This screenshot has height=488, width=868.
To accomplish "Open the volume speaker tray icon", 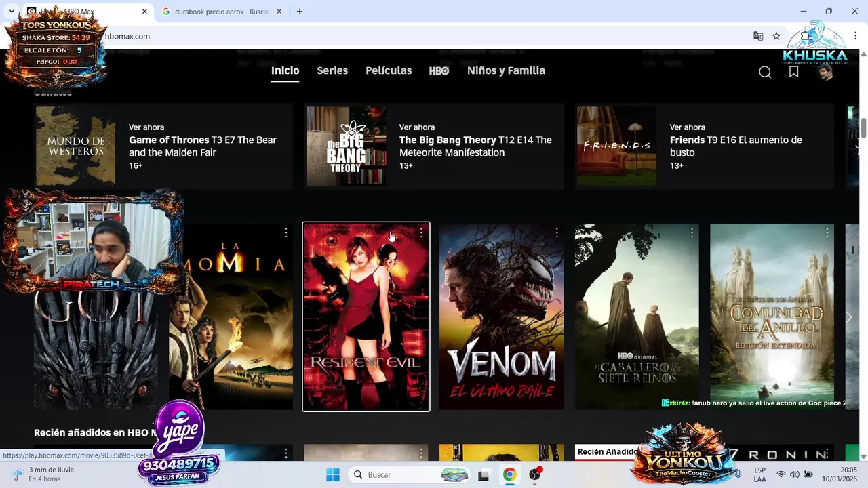I will click(x=795, y=474).
